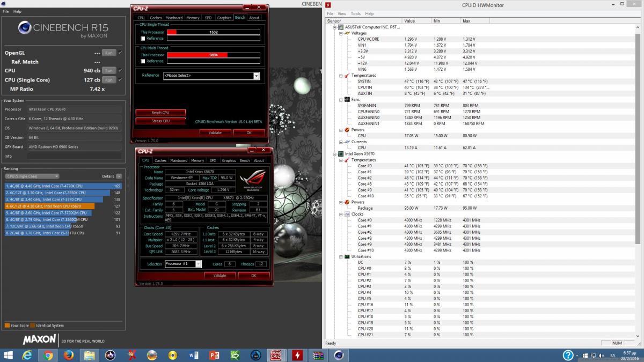The width and height of the screenshot is (644, 362).
Task: Open Internet Explorer from the taskbar
Action: (x=27, y=355)
